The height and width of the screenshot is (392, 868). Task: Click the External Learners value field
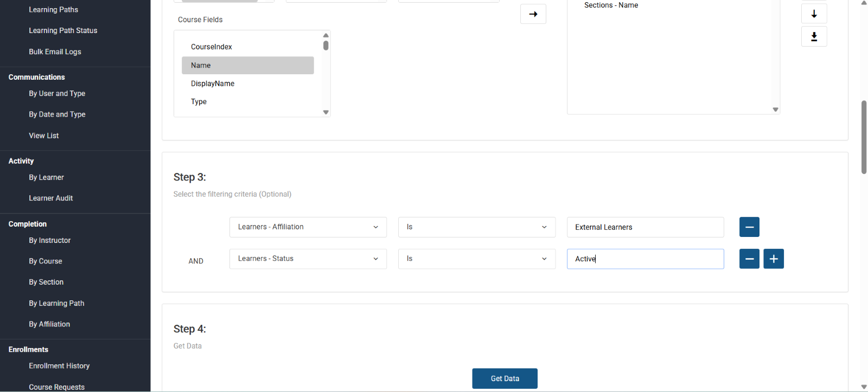pyautogui.click(x=645, y=227)
